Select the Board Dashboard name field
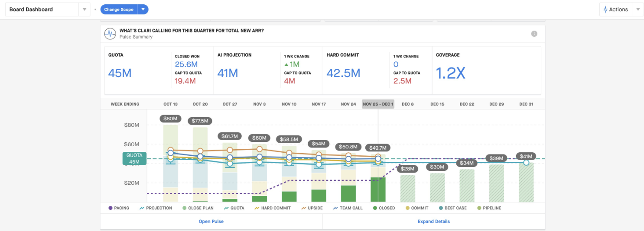Screen dimensions: 644x231 [x=42, y=10]
